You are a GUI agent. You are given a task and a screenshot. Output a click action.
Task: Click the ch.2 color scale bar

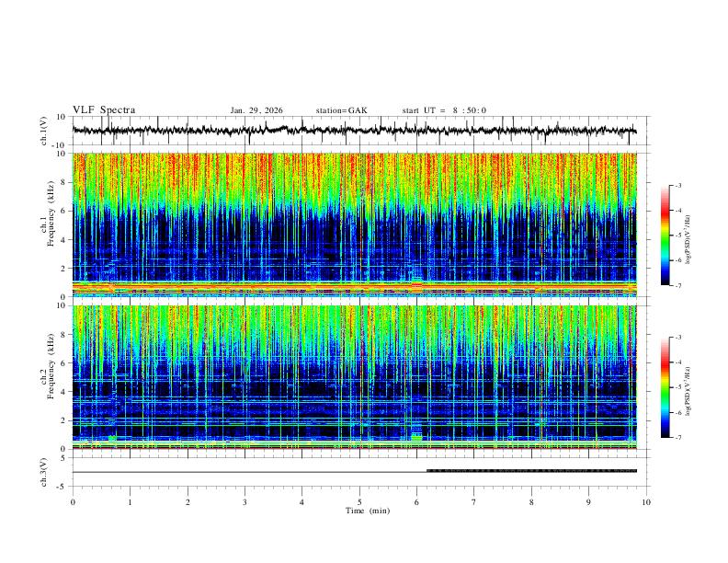coord(665,387)
